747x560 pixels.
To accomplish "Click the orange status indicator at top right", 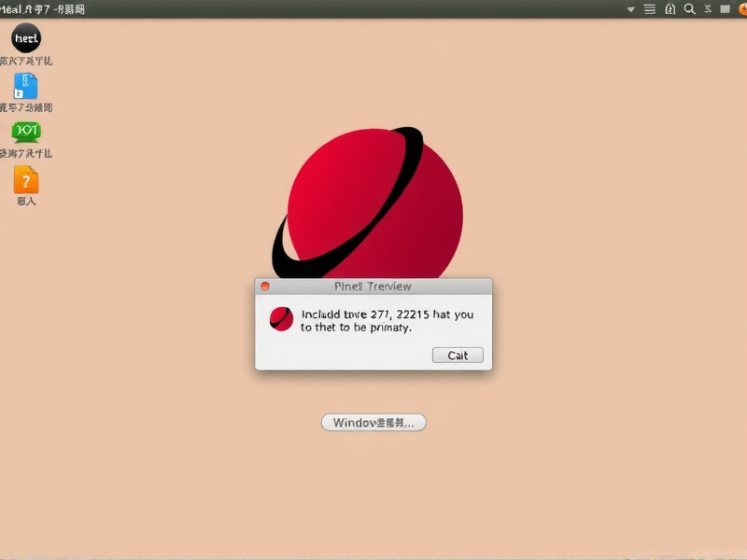I will coord(740,8).
